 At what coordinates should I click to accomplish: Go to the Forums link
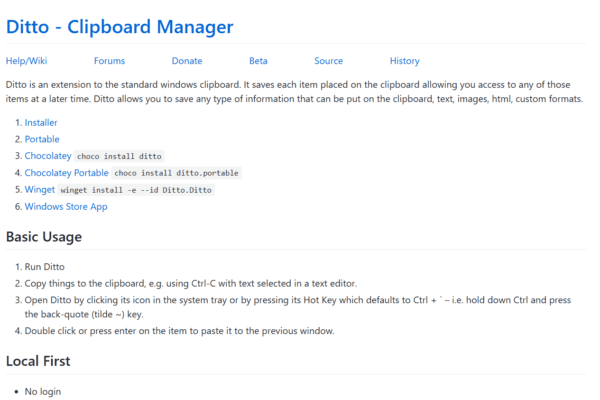[x=109, y=61]
